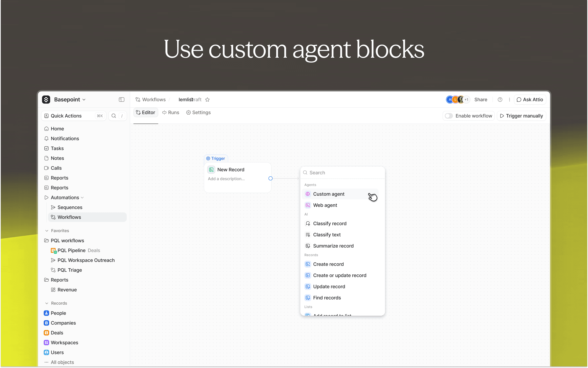The image size is (588, 368).
Task: Expand the Automations section chevron
Action: pos(82,198)
